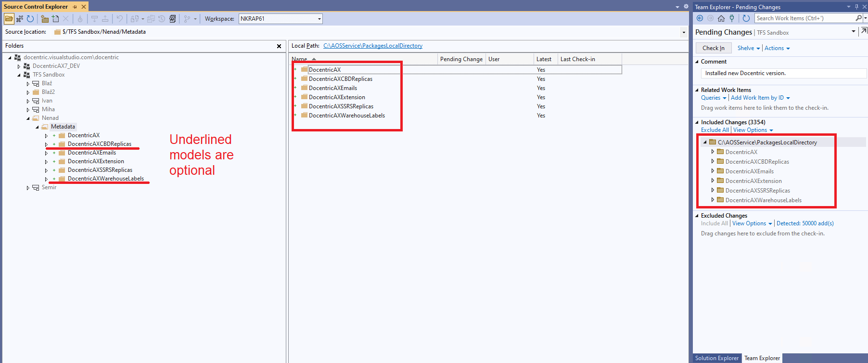Viewport: 868px width, 363px height.
Task: Click the disconnected workspace mapping icon
Action: [20, 19]
